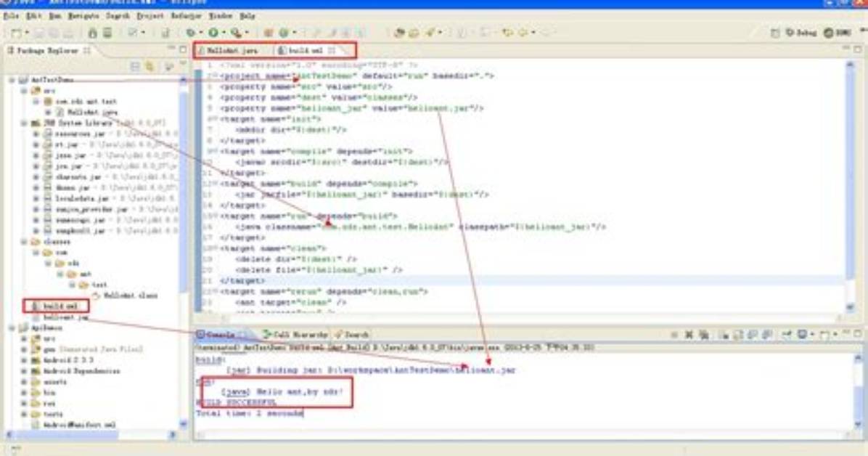
Task: Select the Search tab in bottom panel
Action: [x=352, y=335]
